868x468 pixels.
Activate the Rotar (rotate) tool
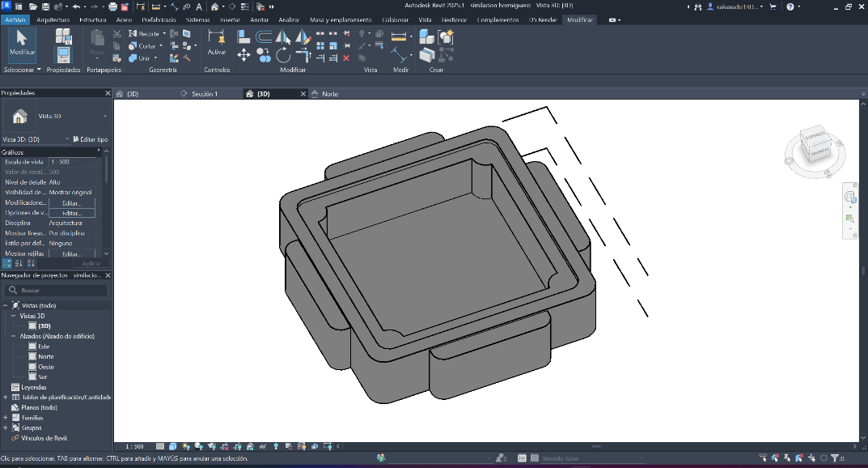pos(282,55)
